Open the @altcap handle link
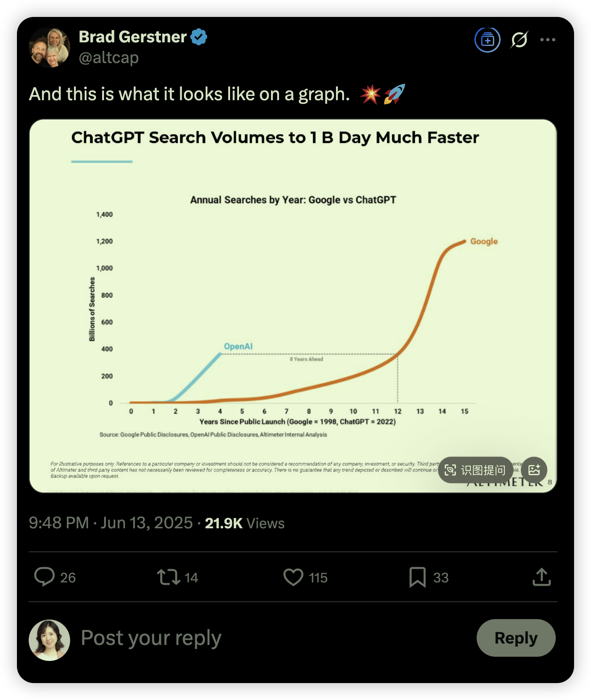591x700 pixels. pos(109,57)
